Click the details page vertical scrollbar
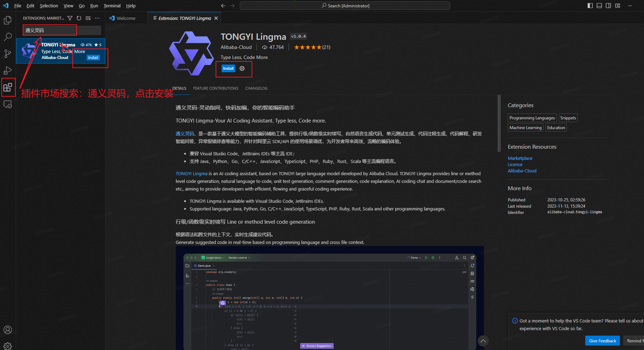This screenshot has height=350, width=644. [x=499, y=124]
